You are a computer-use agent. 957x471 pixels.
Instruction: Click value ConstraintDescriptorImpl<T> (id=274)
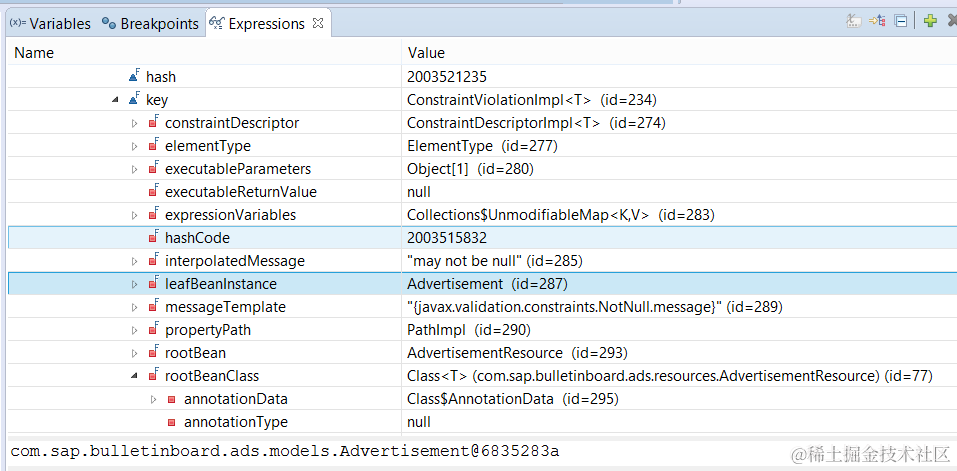[536, 123]
